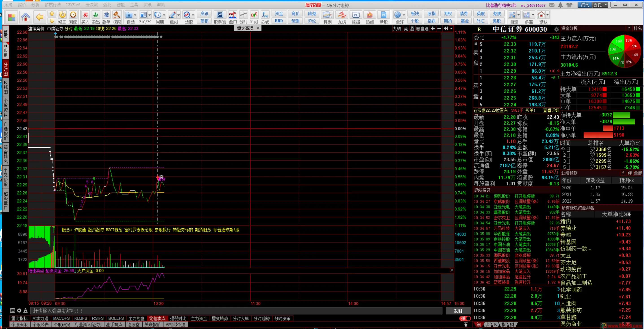This screenshot has height=329, width=644.
Task: Click the 港股 market button
Action: click(x=497, y=13)
